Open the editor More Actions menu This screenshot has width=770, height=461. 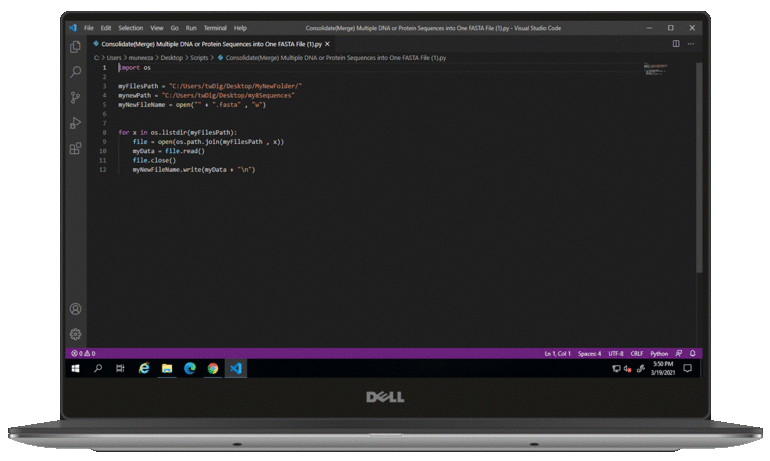[691, 44]
